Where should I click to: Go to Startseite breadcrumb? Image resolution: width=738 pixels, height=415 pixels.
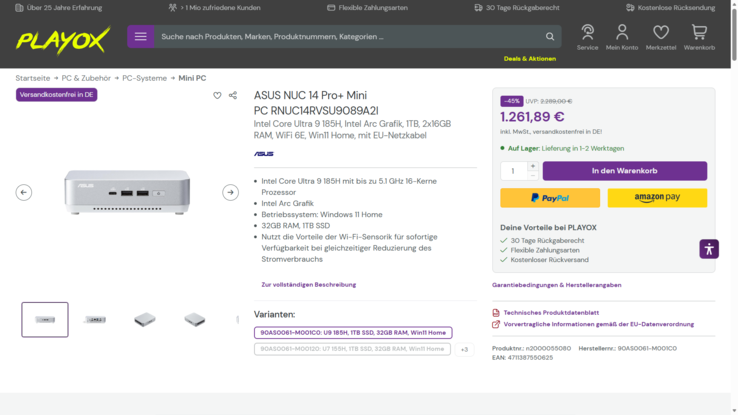tap(32, 78)
